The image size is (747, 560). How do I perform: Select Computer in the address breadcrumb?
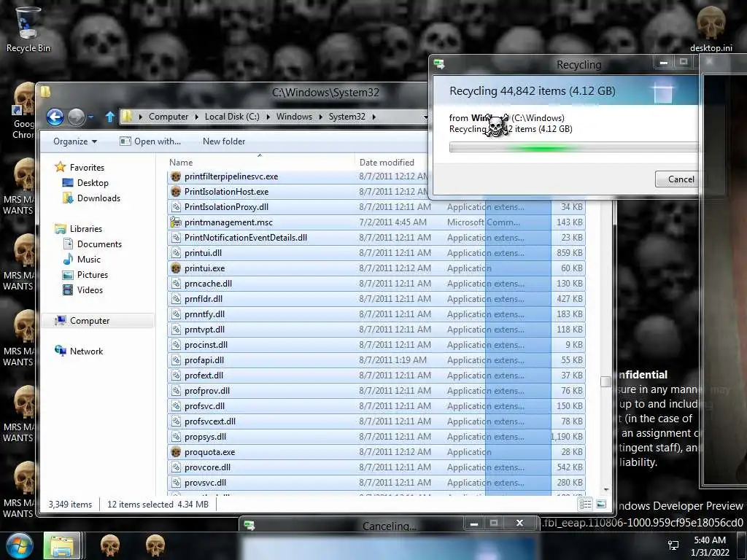tap(169, 117)
